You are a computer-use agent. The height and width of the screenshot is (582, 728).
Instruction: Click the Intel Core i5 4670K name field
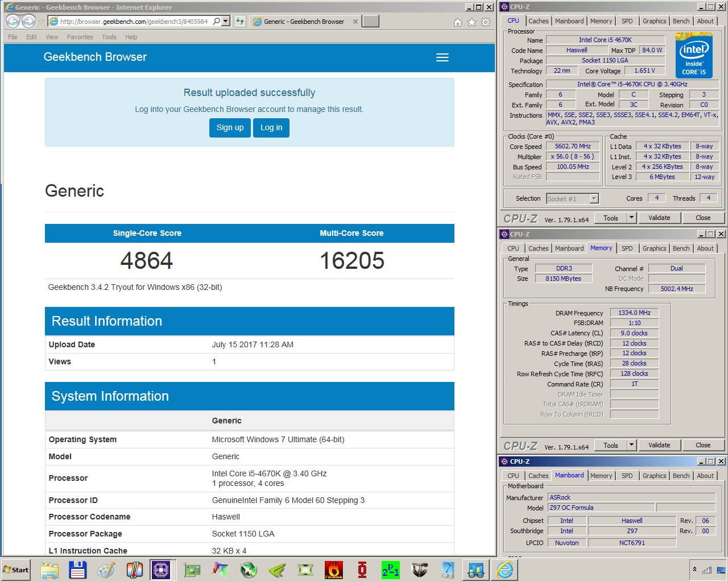[x=605, y=40]
